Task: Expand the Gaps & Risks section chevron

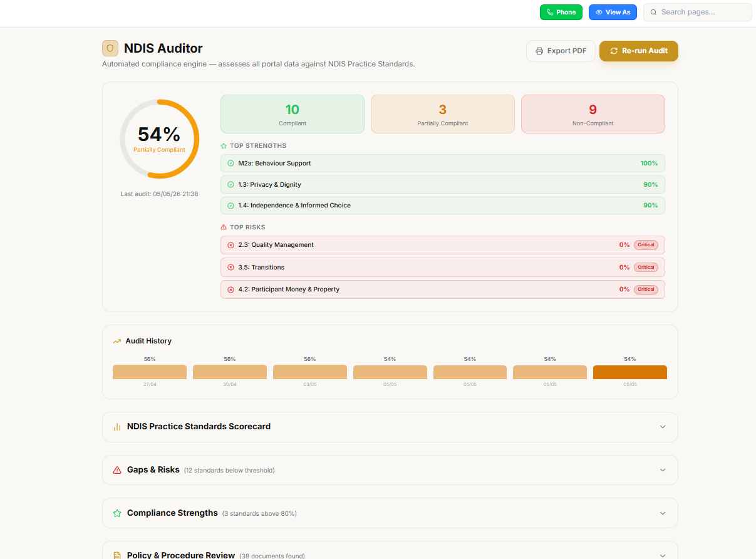Action: click(x=663, y=470)
